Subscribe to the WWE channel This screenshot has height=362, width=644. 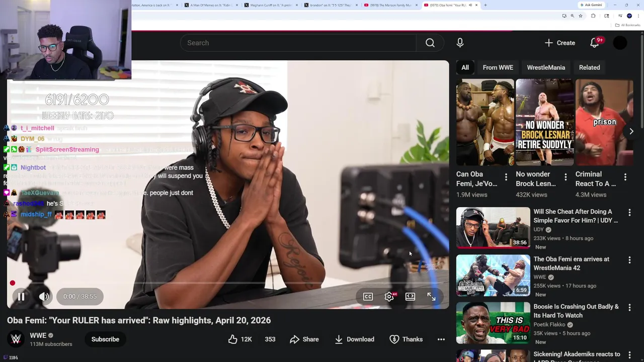tap(105, 339)
